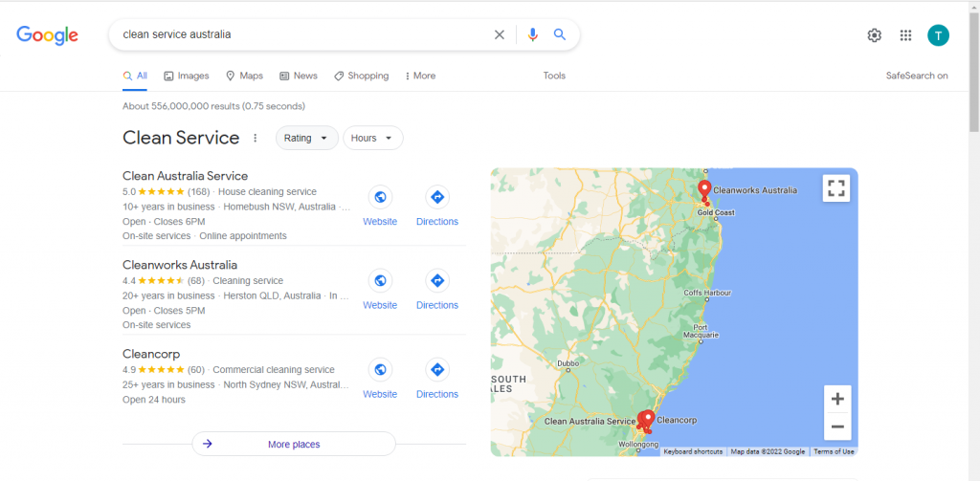Zoom in on the map with plus button
Viewport: 980px width, 481px height.
click(x=837, y=399)
